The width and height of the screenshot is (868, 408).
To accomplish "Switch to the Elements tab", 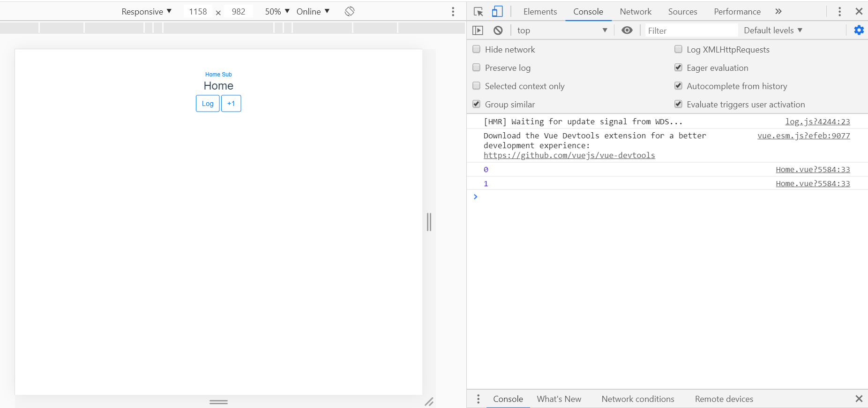I will 540,12.
